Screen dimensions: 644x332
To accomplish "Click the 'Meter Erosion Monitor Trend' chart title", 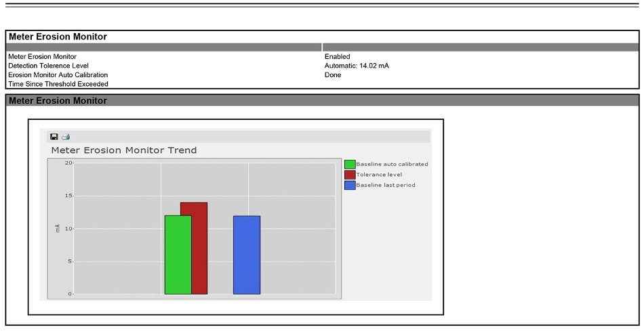I will 123,150.
